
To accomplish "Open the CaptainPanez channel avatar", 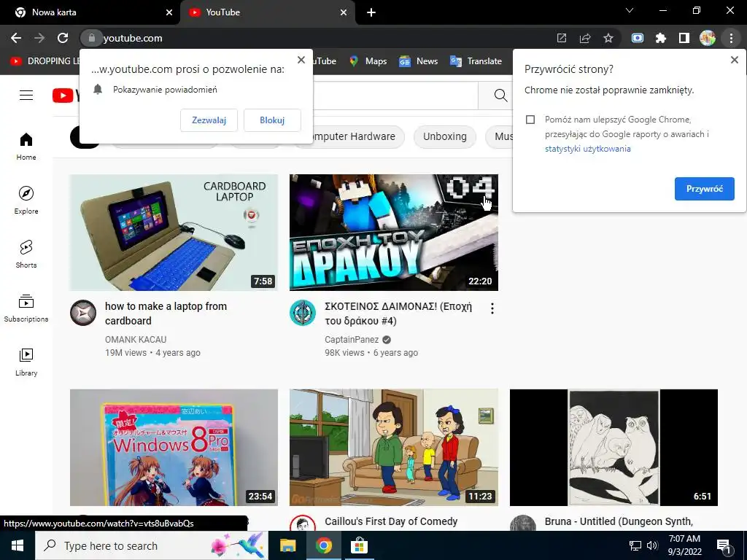I will [x=303, y=313].
